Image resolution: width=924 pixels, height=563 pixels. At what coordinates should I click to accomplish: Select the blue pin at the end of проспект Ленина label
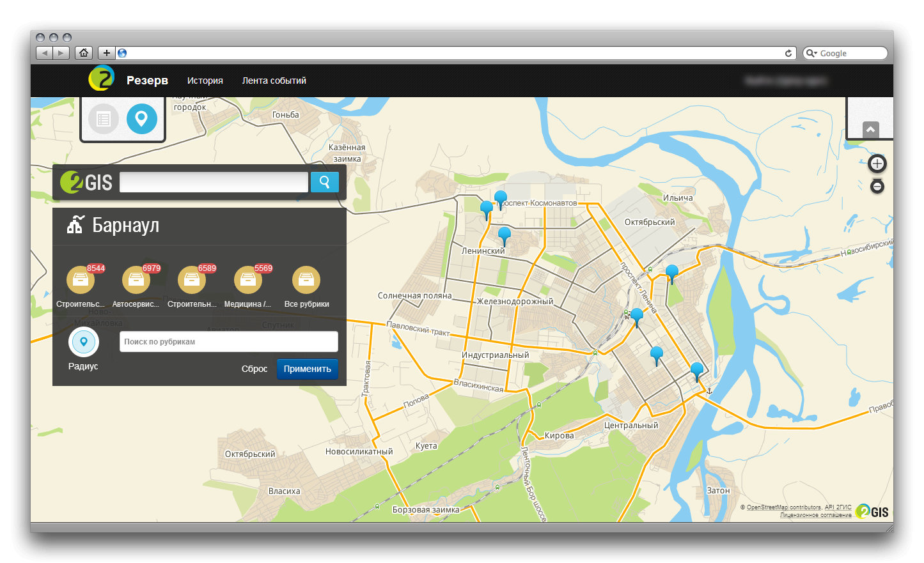tap(637, 317)
